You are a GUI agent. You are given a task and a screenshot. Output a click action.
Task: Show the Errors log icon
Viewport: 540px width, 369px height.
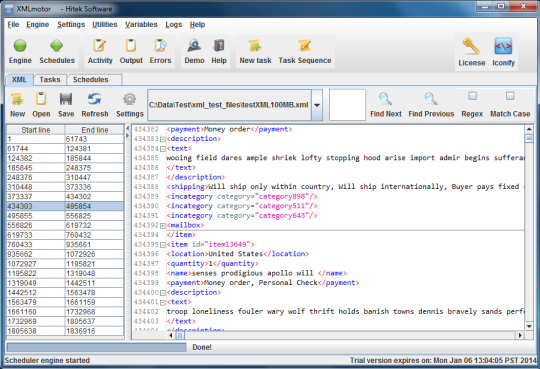160,45
